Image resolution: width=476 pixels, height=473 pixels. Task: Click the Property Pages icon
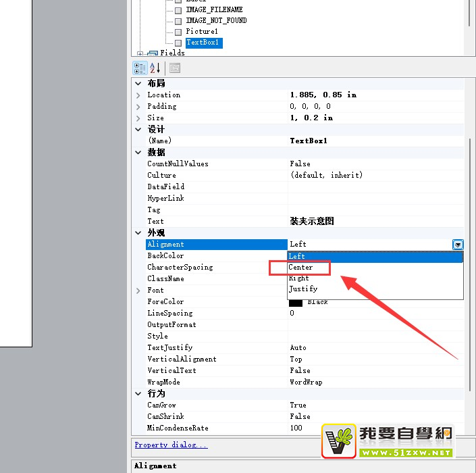tap(175, 68)
